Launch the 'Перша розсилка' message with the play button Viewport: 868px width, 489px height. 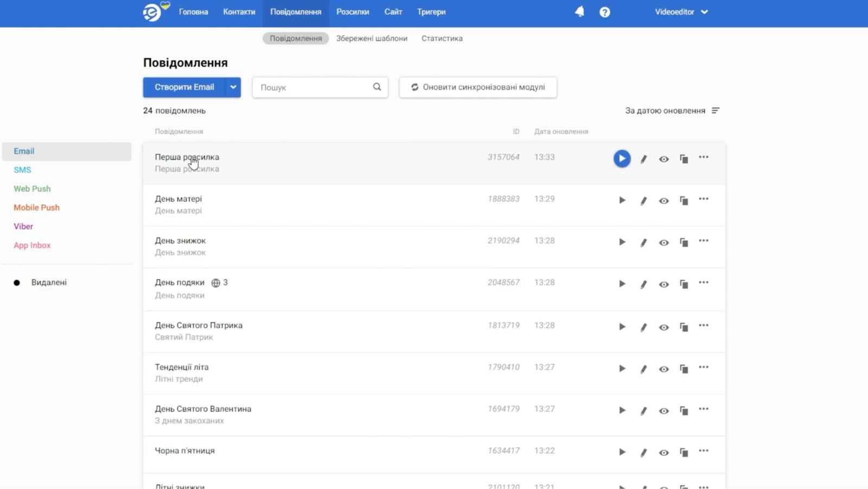coord(622,158)
